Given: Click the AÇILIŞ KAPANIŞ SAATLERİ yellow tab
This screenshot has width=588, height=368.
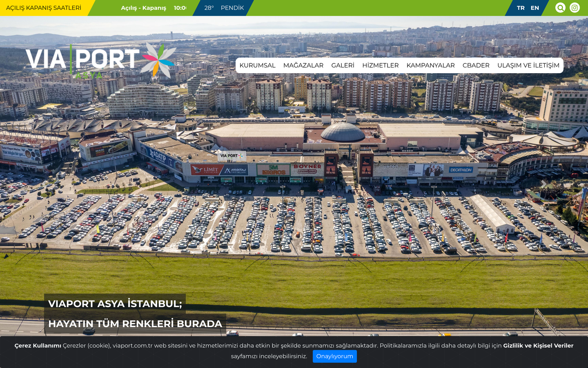Looking at the screenshot, I should tap(44, 8).
